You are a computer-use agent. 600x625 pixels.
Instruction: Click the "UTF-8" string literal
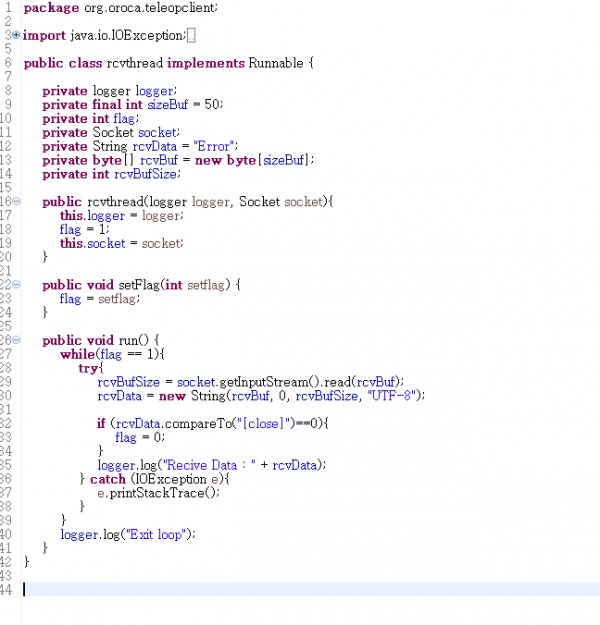tap(393, 396)
